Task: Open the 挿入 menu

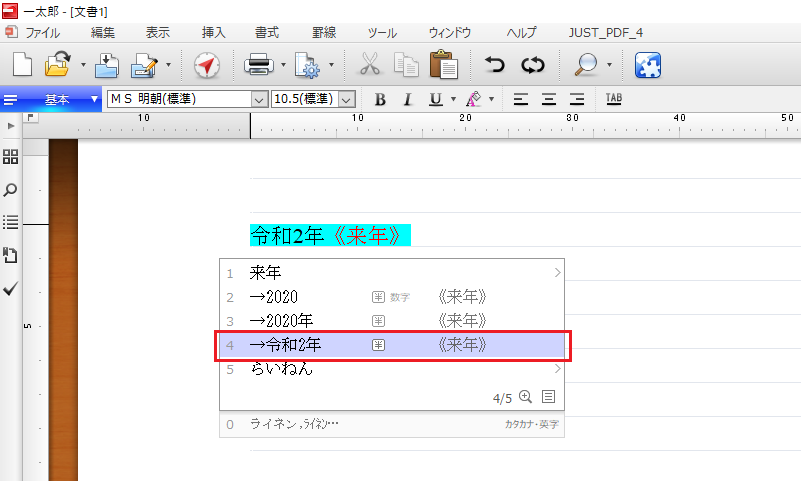Action: click(214, 33)
